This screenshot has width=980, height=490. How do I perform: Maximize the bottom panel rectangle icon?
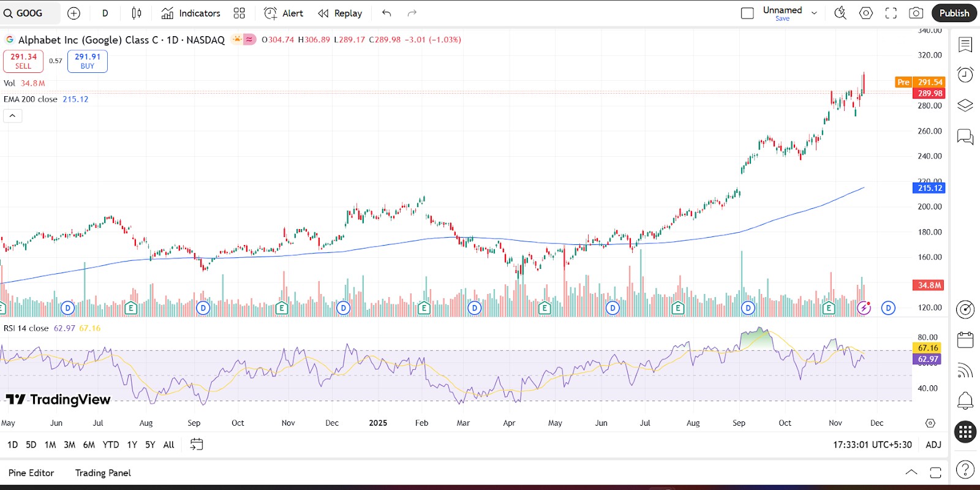pyautogui.click(x=935, y=472)
